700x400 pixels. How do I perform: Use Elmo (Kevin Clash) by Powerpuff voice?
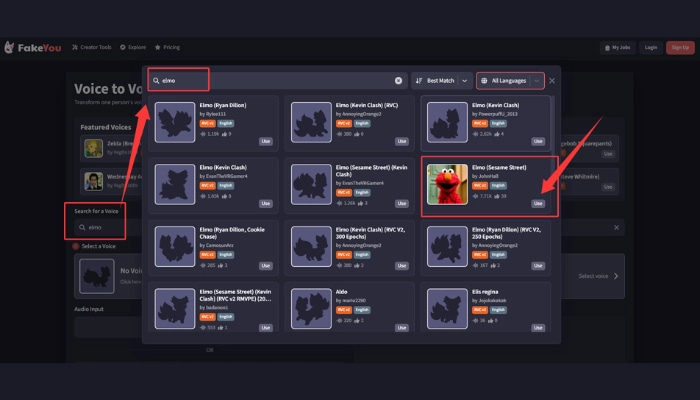pos(538,141)
